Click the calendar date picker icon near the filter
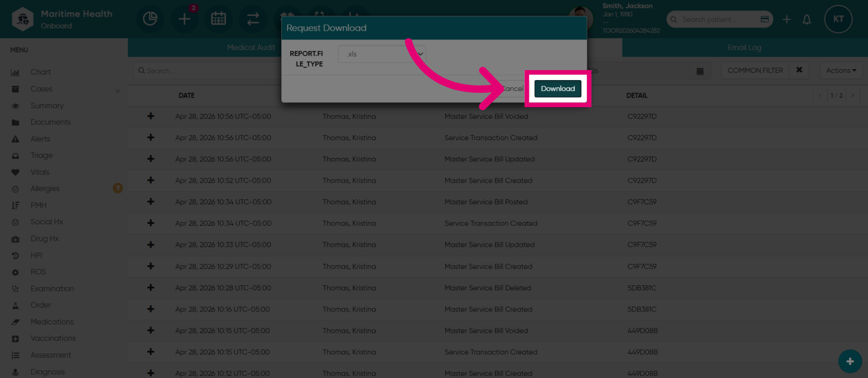Viewport: 868px width, 378px height. 700,71
